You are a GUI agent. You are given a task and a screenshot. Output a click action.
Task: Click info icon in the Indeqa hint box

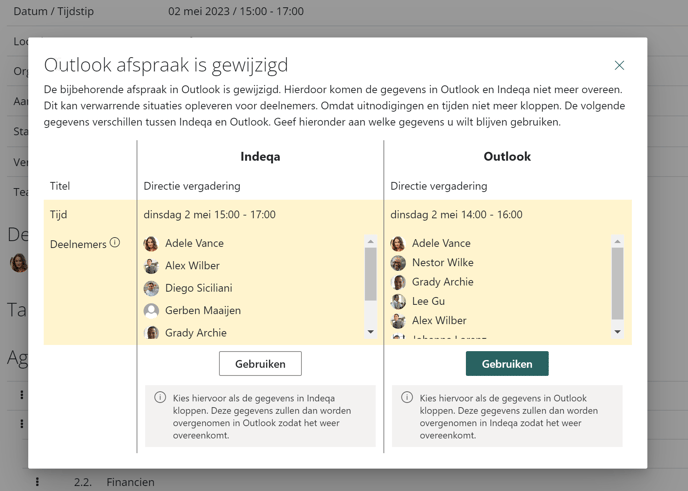(x=160, y=398)
